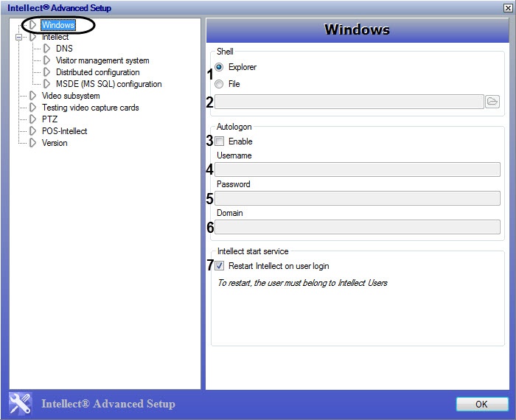Select the Explorer shell radio button
Screen dimensions: 516x420
pos(219,67)
